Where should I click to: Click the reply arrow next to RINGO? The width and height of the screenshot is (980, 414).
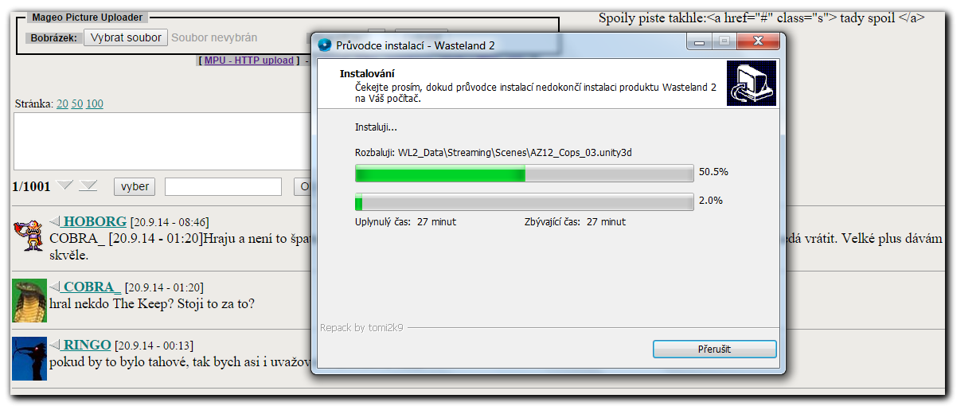pos(55,345)
